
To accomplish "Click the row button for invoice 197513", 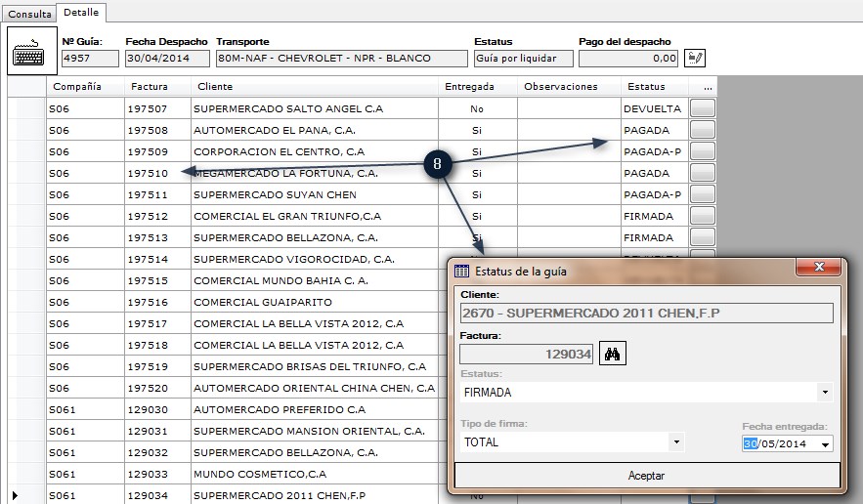I will coord(703,237).
